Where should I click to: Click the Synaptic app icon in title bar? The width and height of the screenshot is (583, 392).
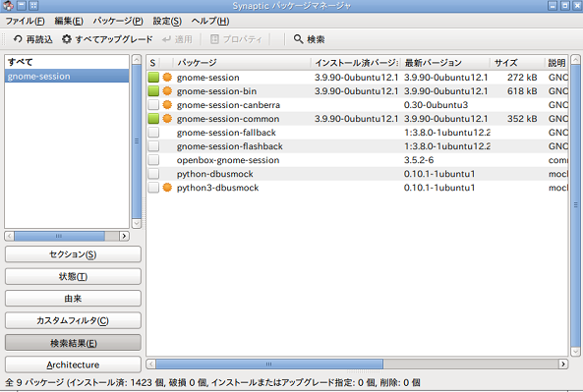click(x=8, y=5)
